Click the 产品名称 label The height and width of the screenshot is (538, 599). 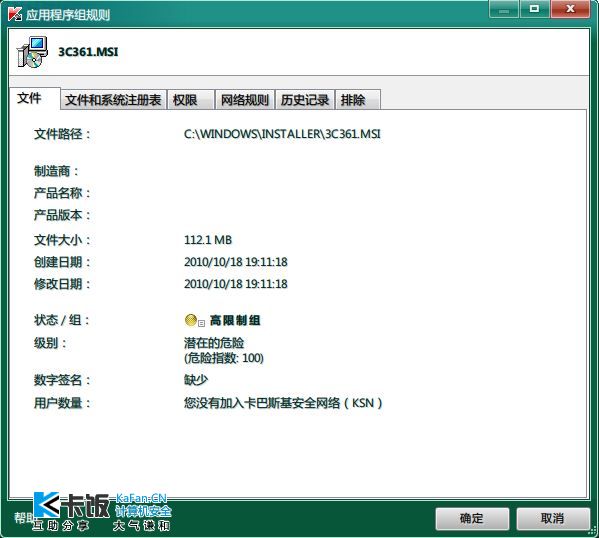point(62,193)
